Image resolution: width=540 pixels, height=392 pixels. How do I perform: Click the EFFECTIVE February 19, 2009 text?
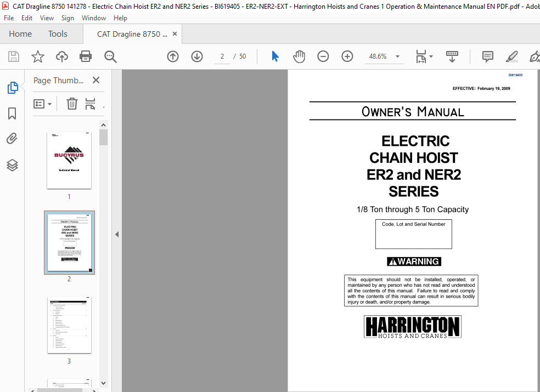[481, 88]
